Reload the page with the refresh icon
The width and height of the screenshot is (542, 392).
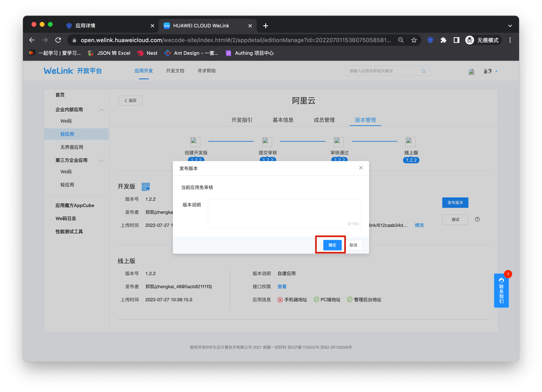[58, 40]
